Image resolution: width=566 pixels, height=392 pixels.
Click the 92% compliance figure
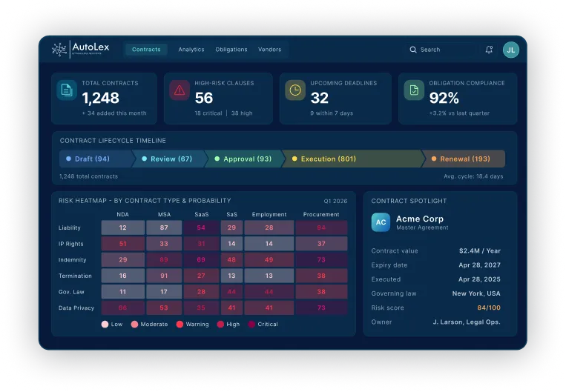pos(444,98)
